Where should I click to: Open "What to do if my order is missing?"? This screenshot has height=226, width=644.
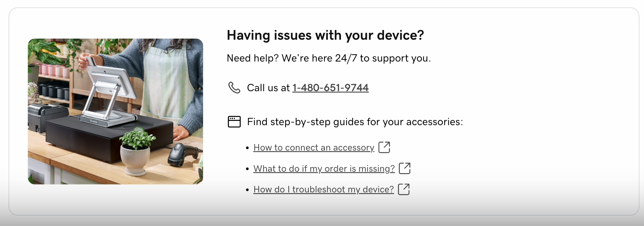tap(324, 169)
